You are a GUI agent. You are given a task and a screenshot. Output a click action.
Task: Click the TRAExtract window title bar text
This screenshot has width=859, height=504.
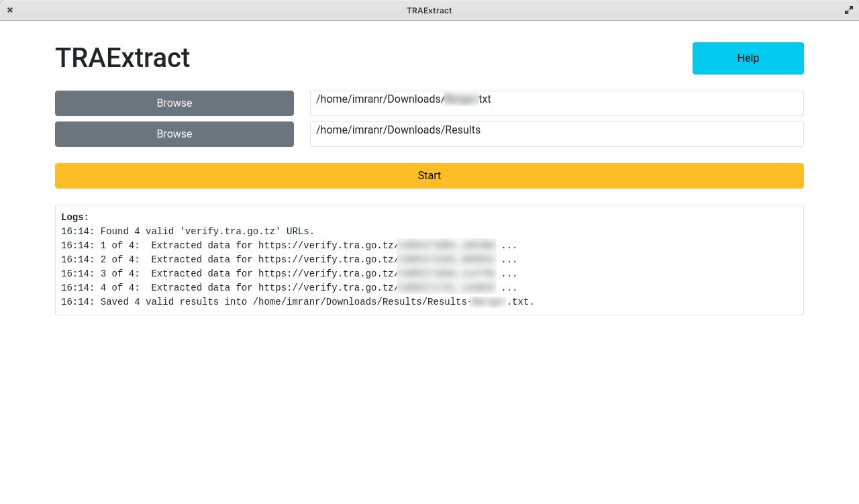[x=429, y=10]
